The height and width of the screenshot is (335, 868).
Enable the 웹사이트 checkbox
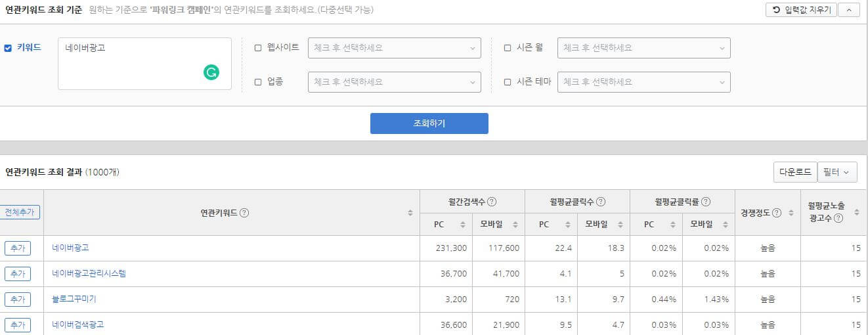(x=258, y=47)
